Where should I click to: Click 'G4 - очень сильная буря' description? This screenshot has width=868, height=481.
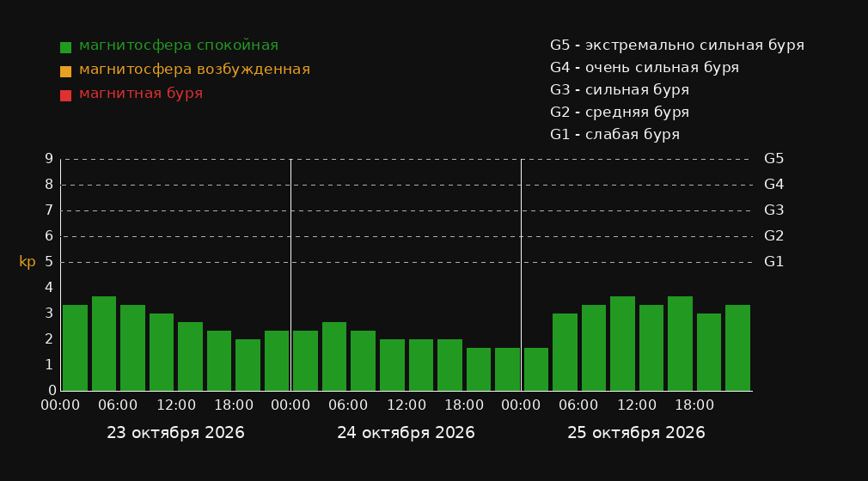[645, 68]
